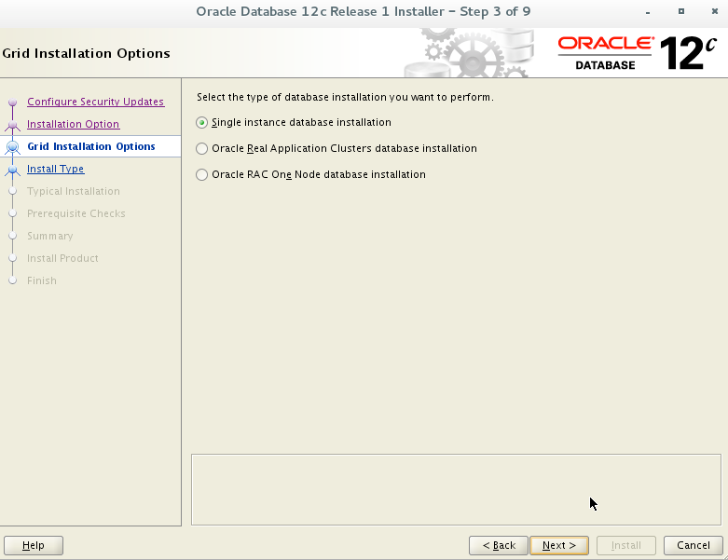Select the Grid Installation Options step

(x=91, y=146)
